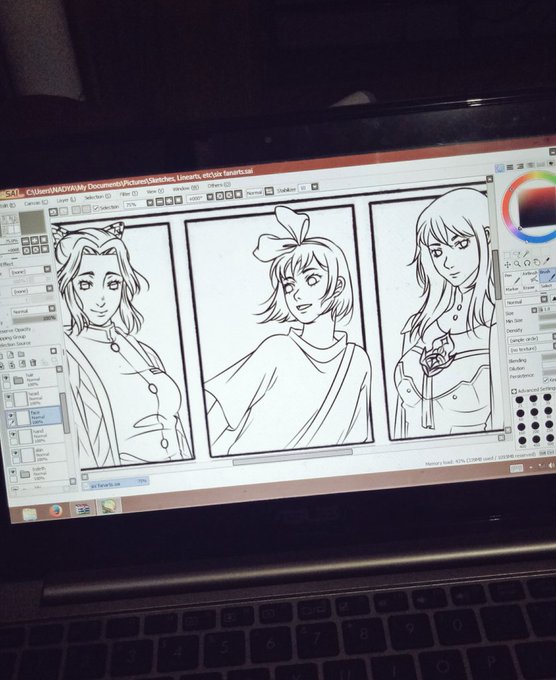Select the Pen brush tool
556x680 pixels.
512,278
